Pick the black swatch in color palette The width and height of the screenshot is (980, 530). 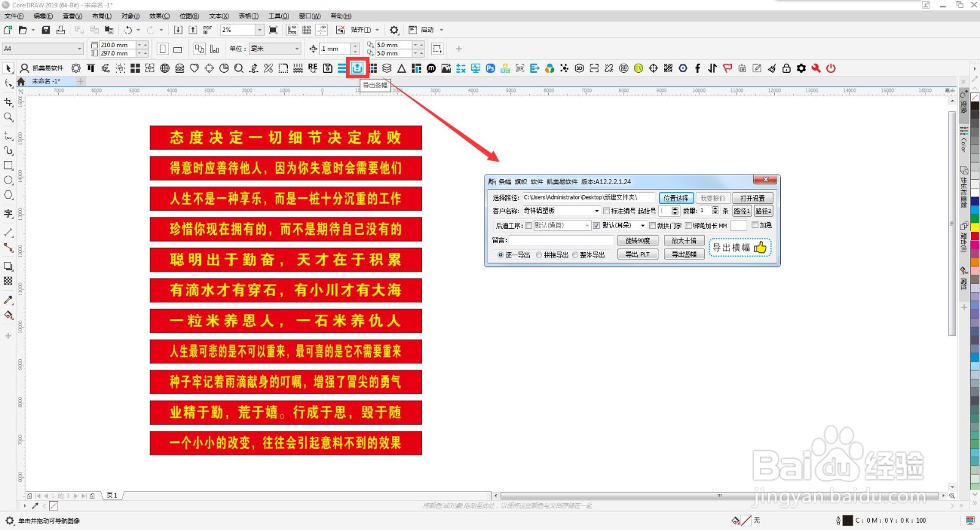(975, 106)
